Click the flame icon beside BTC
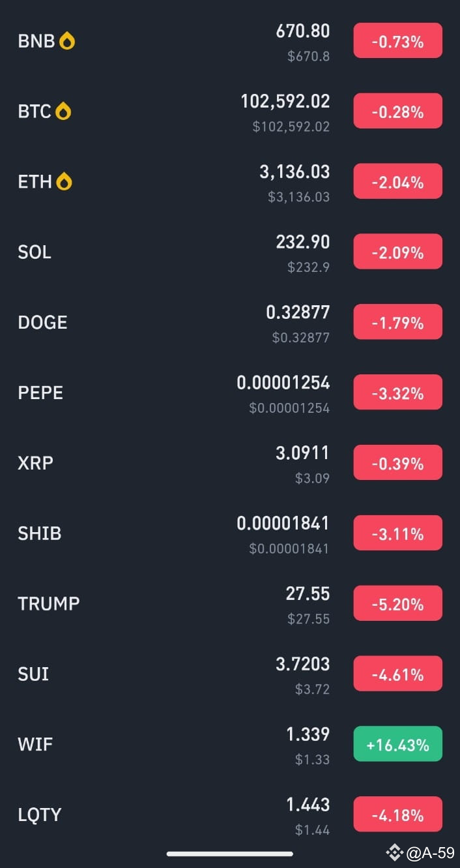Screen dimensions: 460x868 pyautogui.click(x=62, y=111)
